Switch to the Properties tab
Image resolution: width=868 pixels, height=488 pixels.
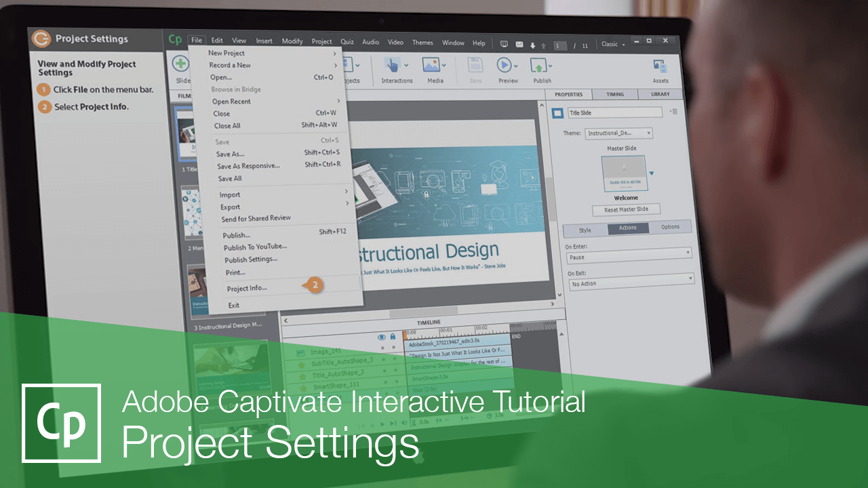568,94
